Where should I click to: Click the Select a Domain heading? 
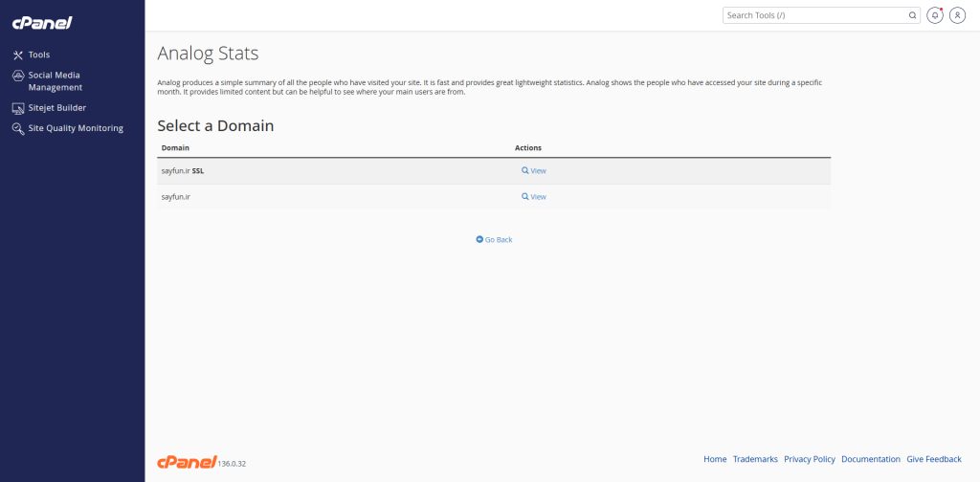pos(215,125)
